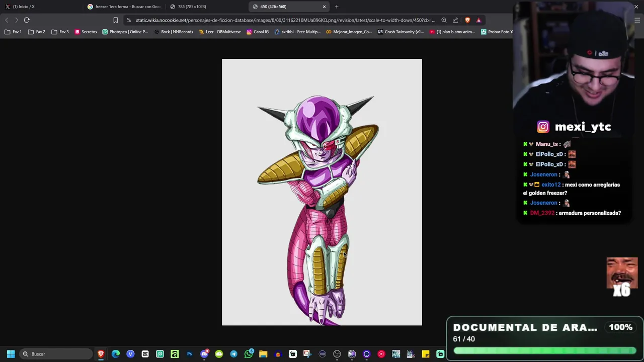The width and height of the screenshot is (644, 362).
Task: Open the red circular app on taskbar
Action: pos(381,354)
